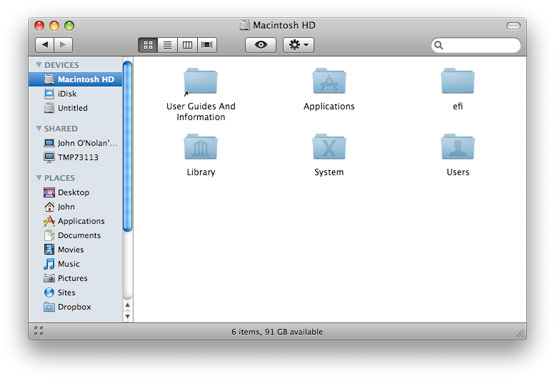Open John O'Nolan's shared computer
555x379 pixels.
point(75,143)
